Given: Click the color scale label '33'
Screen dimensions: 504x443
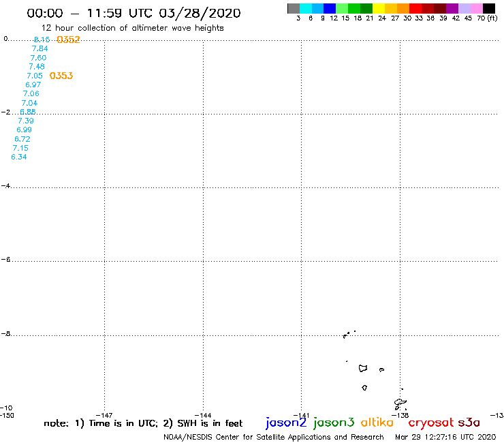Looking at the screenshot, I should coord(419,18).
